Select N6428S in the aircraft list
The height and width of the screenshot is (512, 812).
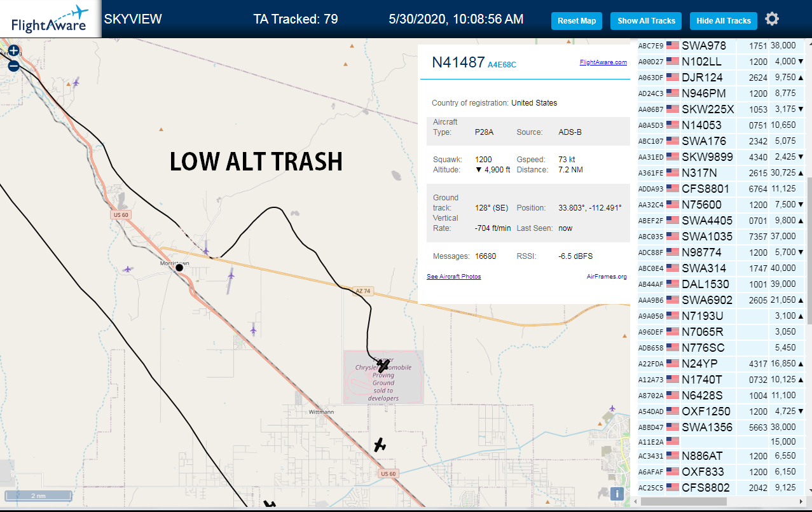pos(721,396)
